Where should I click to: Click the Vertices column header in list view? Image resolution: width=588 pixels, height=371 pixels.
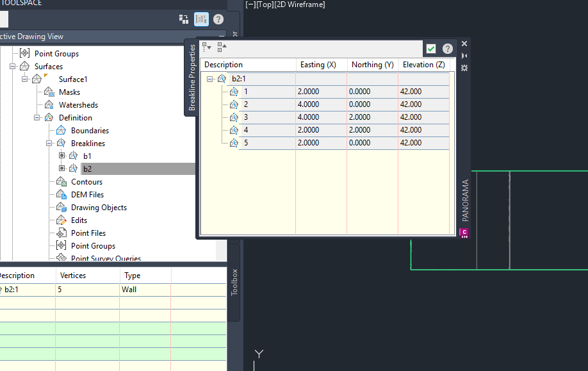88,276
